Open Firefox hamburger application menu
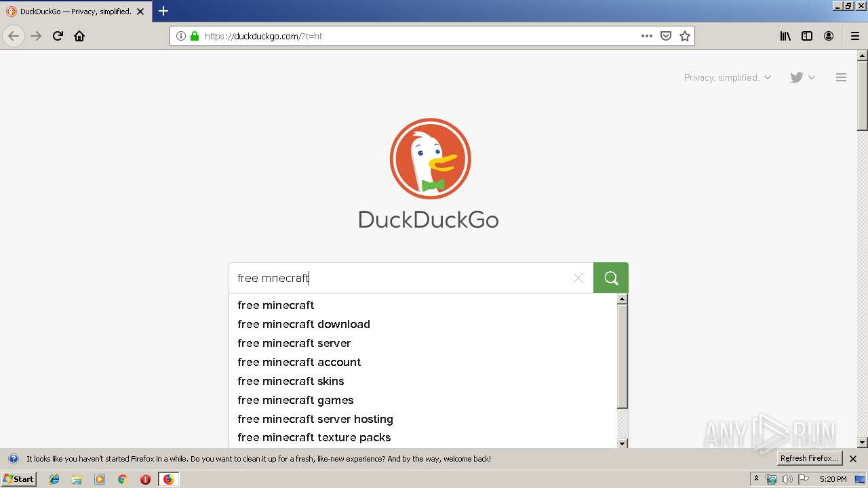The height and width of the screenshot is (488, 868). (854, 36)
